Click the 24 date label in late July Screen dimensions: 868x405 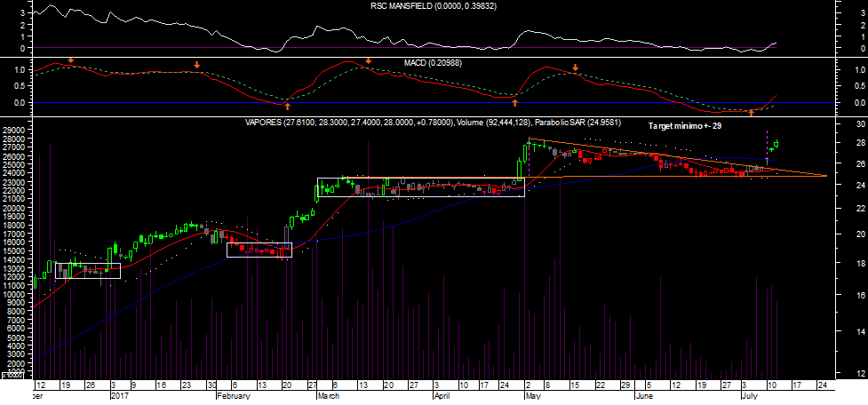[x=822, y=385]
